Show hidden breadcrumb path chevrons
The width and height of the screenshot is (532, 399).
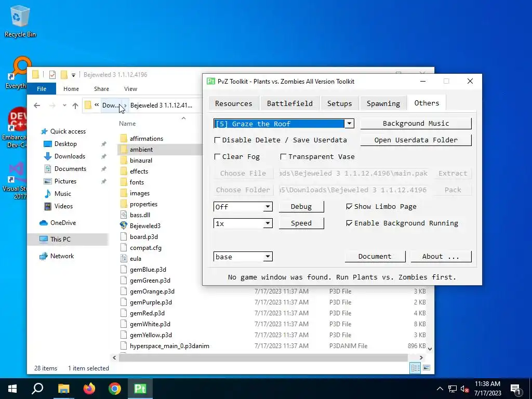tap(97, 105)
